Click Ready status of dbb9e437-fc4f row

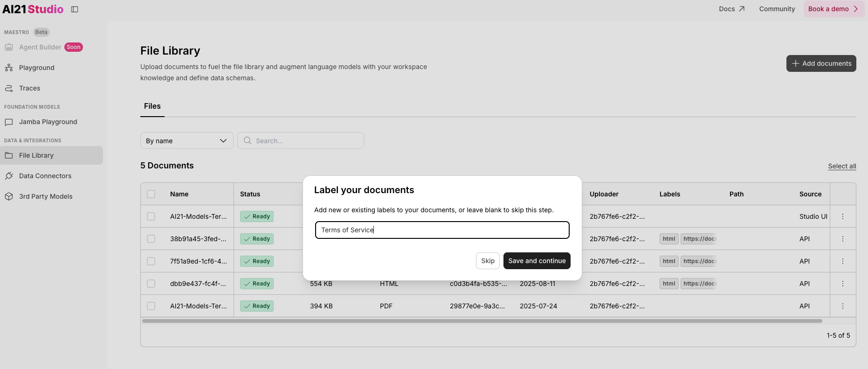point(257,284)
